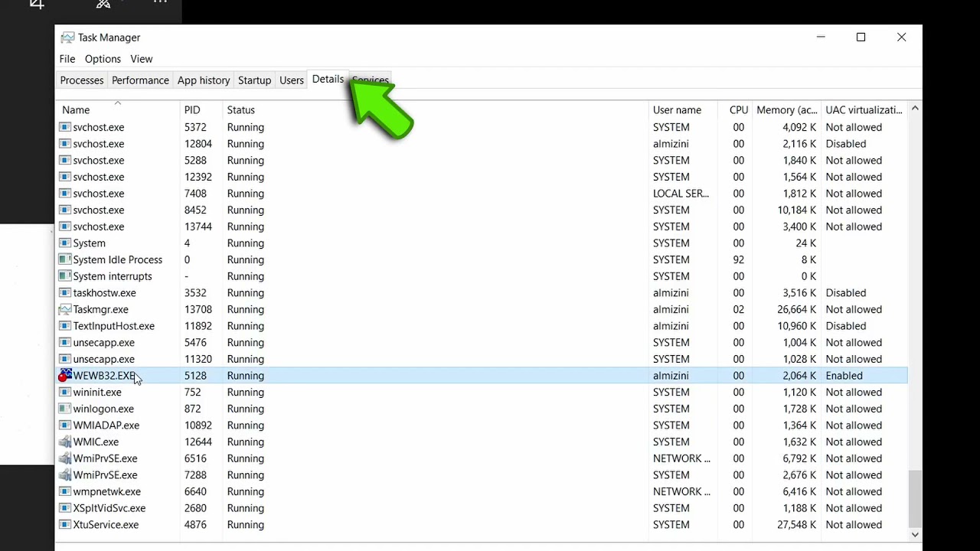Switch to the Performance tab
The image size is (980, 551).
point(140,80)
